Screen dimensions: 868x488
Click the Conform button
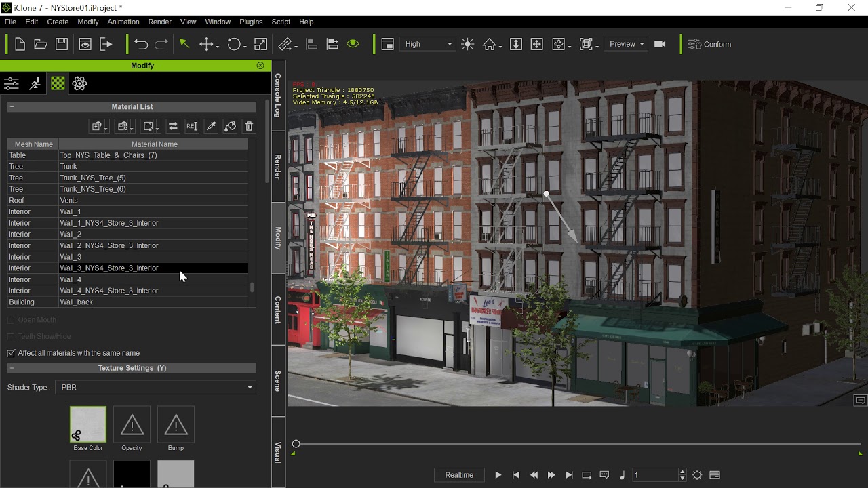click(x=709, y=44)
